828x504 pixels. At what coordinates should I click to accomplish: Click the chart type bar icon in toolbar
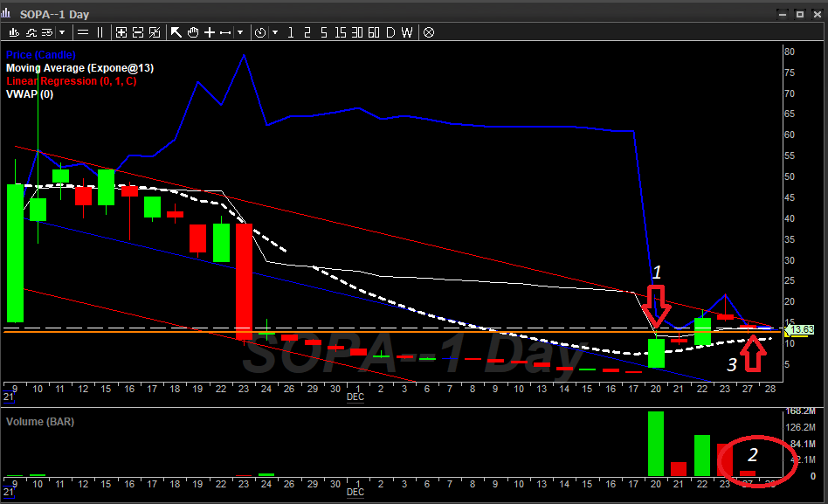pos(14,32)
